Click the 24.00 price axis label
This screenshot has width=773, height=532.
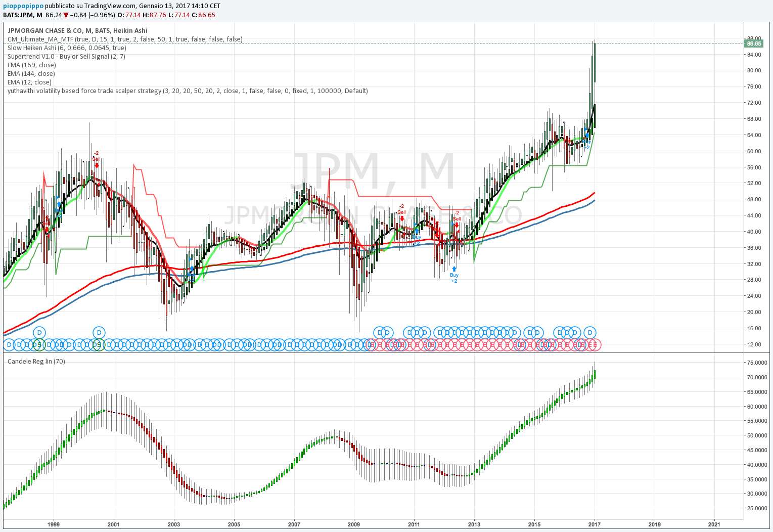[754, 296]
